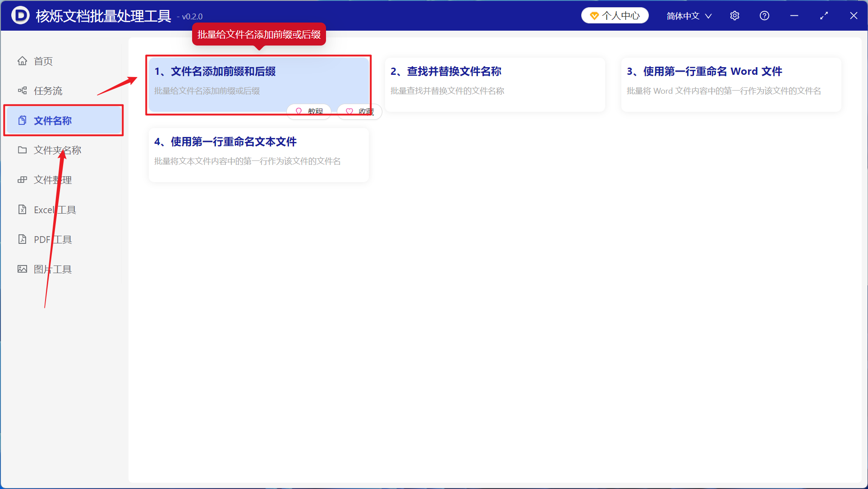The height and width of the screenshot is (489, 868).
Task: Click the PDF file icon in sidebar
Action: click(22, 239)
